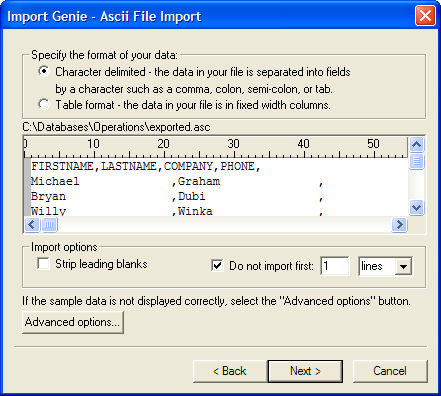Click Dubi in the preview data

pos(192,196)
